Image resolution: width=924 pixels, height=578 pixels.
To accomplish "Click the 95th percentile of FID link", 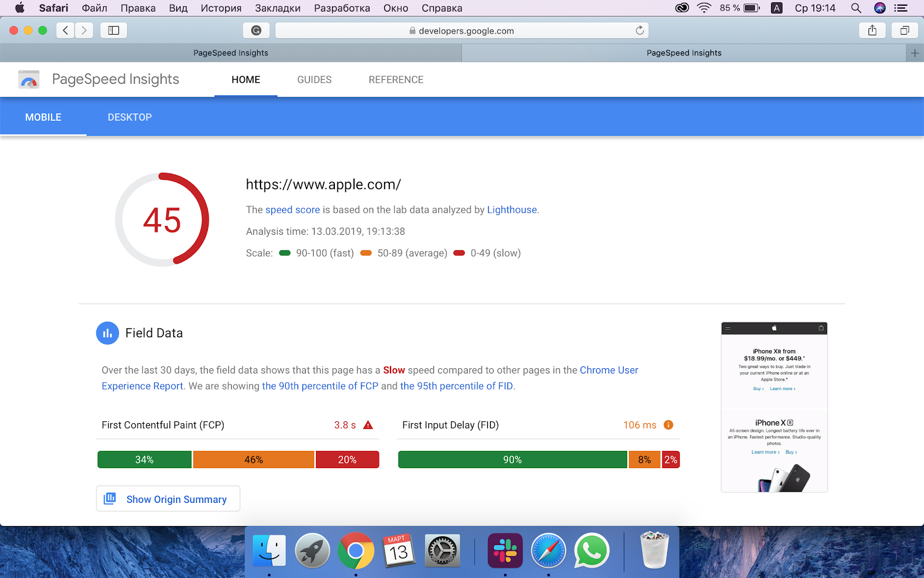I will [456, 386].
